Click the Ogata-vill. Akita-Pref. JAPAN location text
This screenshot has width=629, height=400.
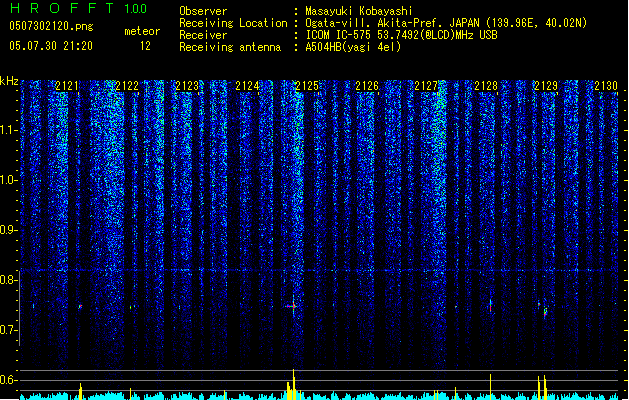[446, 23]
